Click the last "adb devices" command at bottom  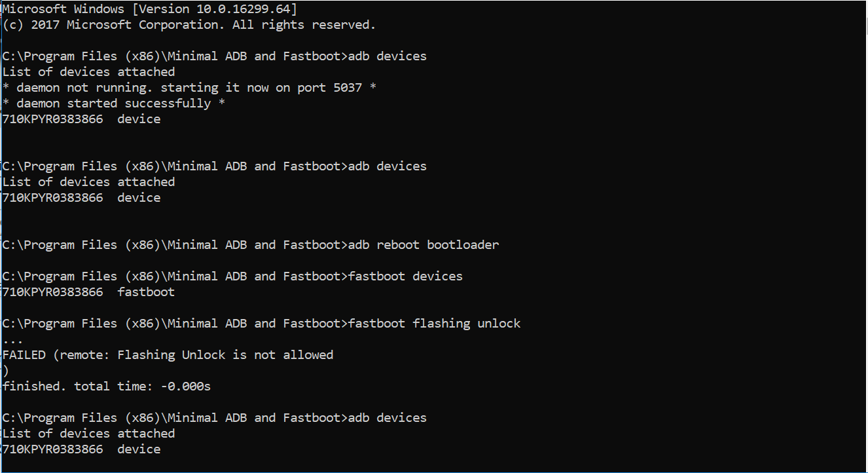pyautogui.click(x=387, y=418)
